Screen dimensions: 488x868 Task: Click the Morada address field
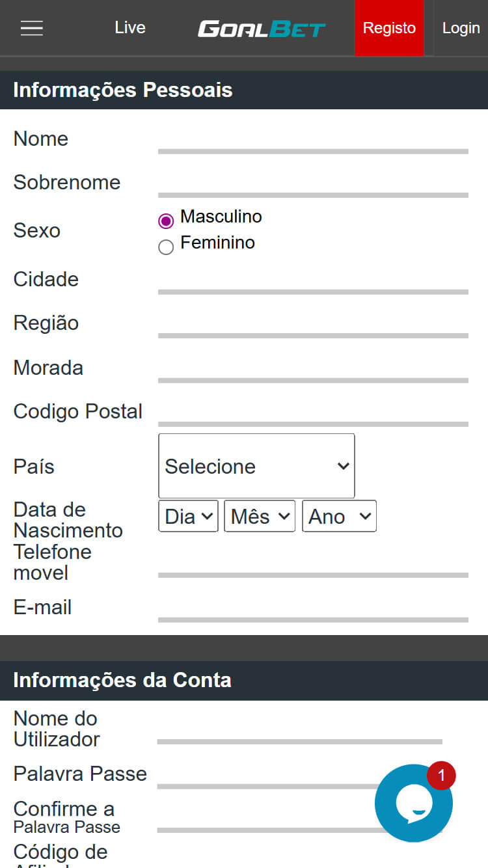pyautogui.click(x=313, y=370)
